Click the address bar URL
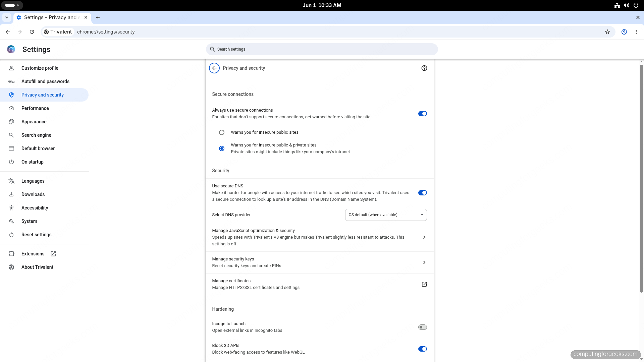 106,32
